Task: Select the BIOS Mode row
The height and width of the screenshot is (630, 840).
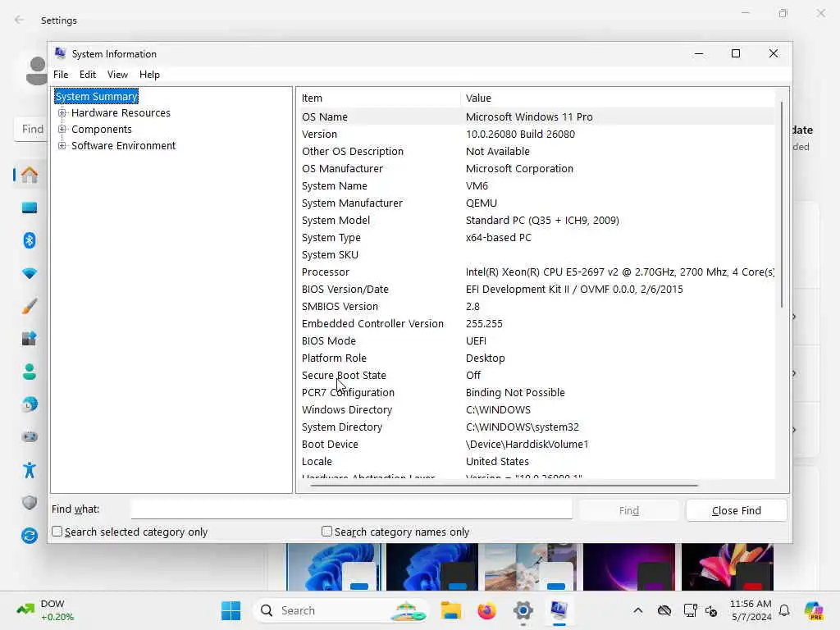Action: point(536,340)
